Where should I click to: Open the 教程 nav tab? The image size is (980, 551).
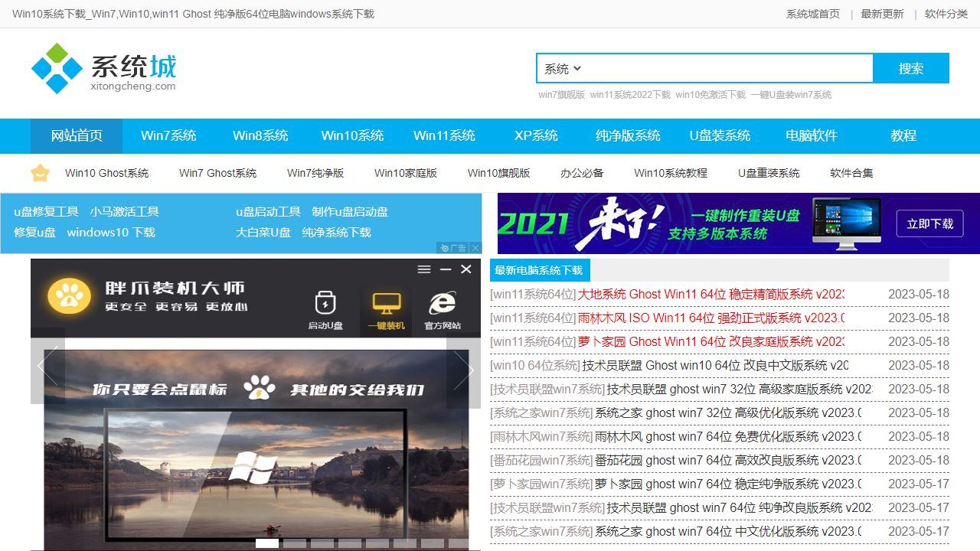[903, 135]
